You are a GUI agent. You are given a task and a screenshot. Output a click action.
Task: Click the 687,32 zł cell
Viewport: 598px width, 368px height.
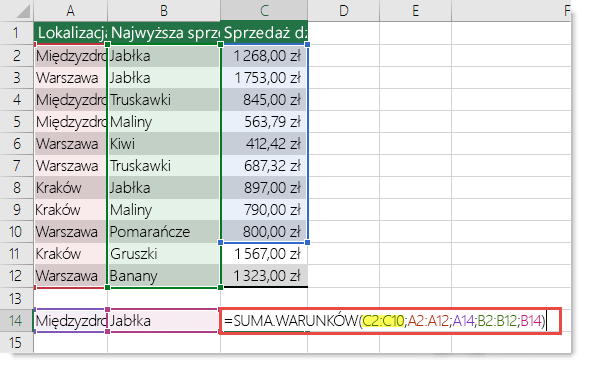click(x=264, y=166)
